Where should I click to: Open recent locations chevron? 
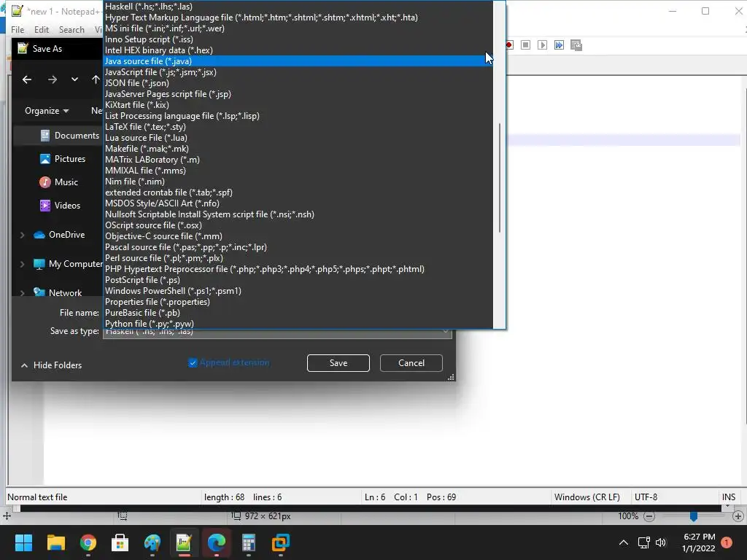75,79
